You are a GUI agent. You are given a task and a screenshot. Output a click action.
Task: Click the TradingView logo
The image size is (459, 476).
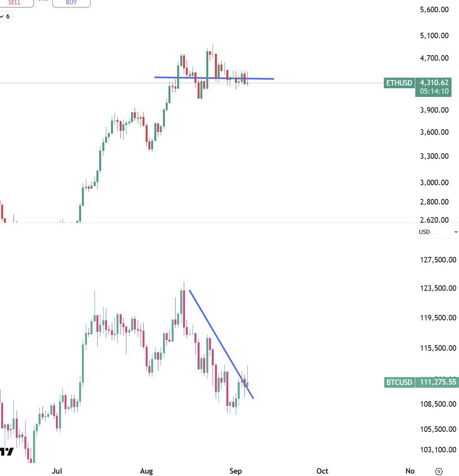(x=7, y=452)
